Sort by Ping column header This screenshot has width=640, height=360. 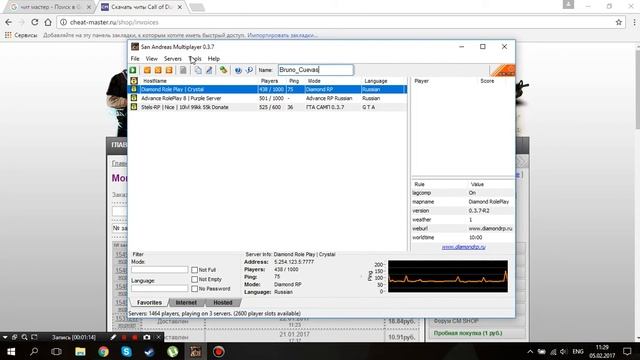(x=295, y=81)
